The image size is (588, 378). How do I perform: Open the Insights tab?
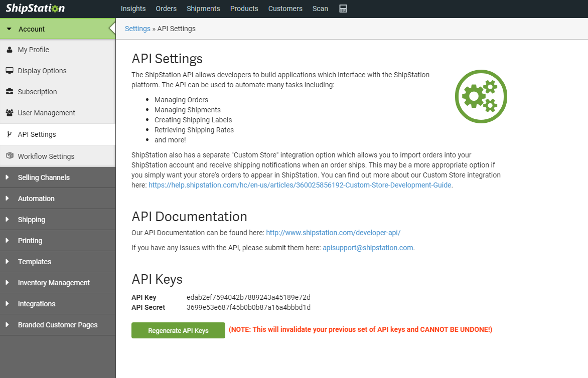133,9
